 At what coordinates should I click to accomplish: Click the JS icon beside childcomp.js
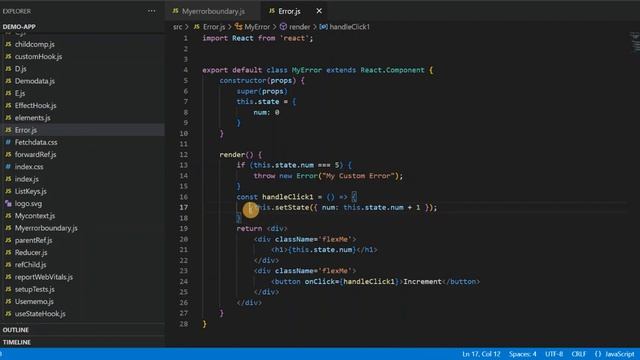point(8,44)
